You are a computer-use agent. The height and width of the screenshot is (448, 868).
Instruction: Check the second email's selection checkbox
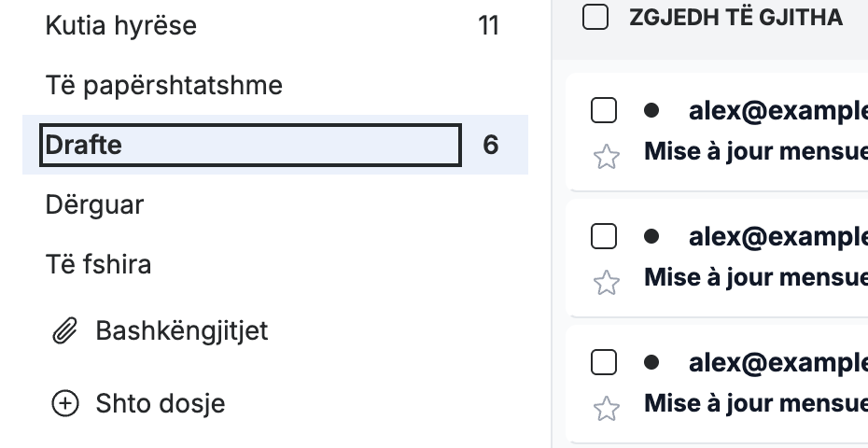pos(603,236)
